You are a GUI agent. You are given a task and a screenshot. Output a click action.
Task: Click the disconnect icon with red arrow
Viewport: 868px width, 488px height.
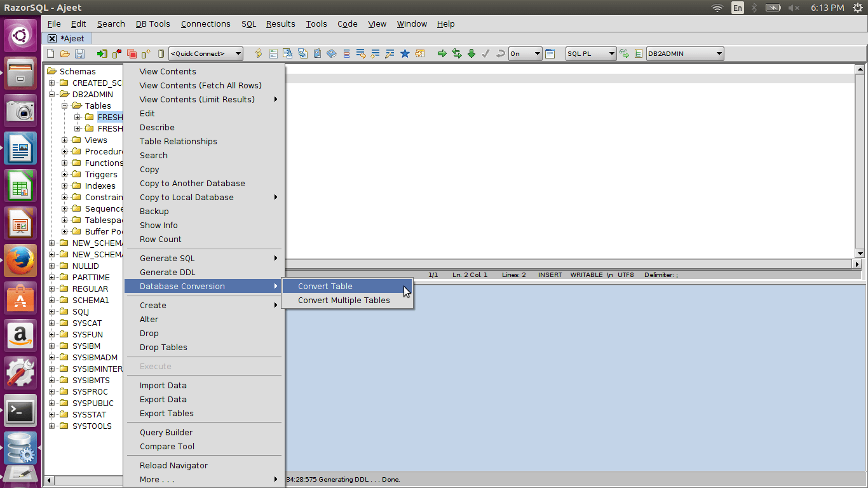[117, 53]
